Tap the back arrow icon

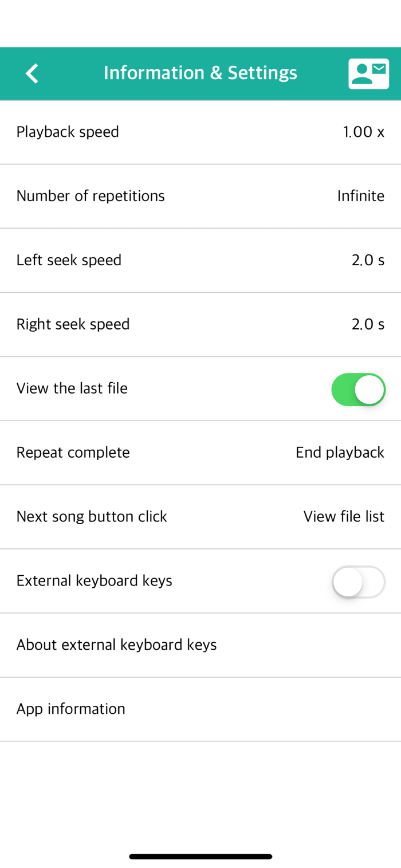(32, 73)
